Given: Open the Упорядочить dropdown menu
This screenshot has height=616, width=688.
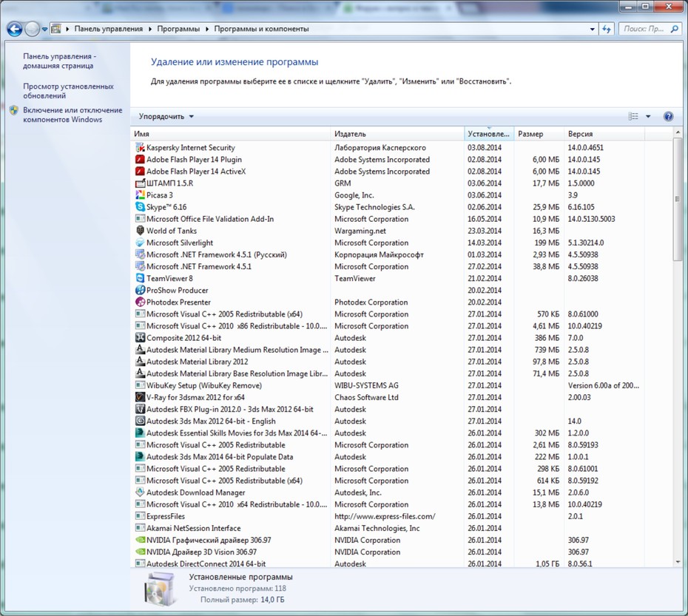Looking at the screenshot, I should 166,116.
